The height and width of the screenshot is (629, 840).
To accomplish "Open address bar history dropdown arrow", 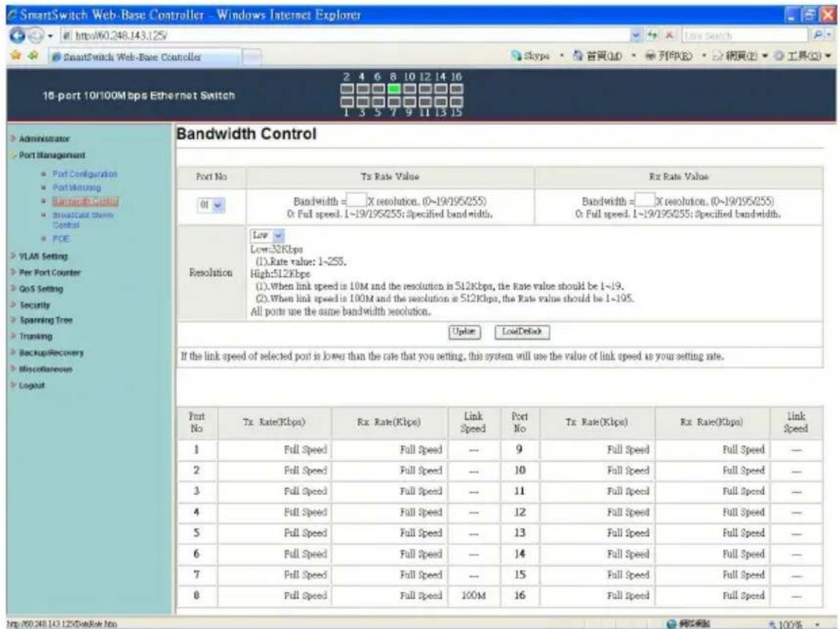I will [636, 35].
